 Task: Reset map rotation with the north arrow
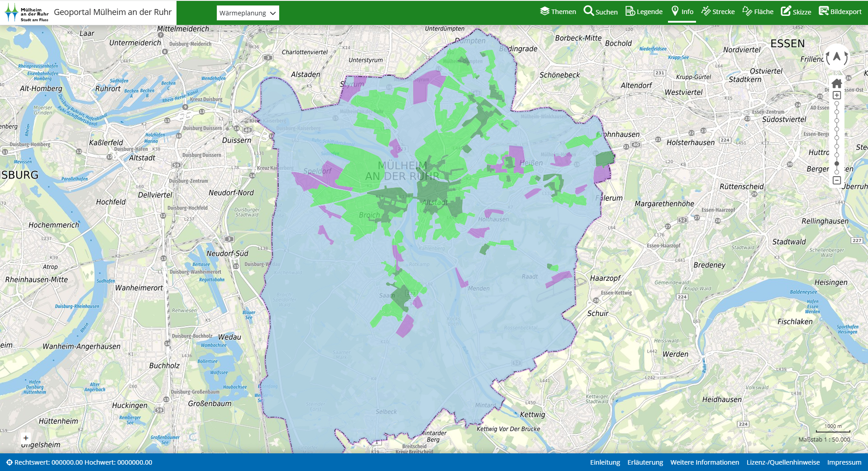[x=837, y=58]
